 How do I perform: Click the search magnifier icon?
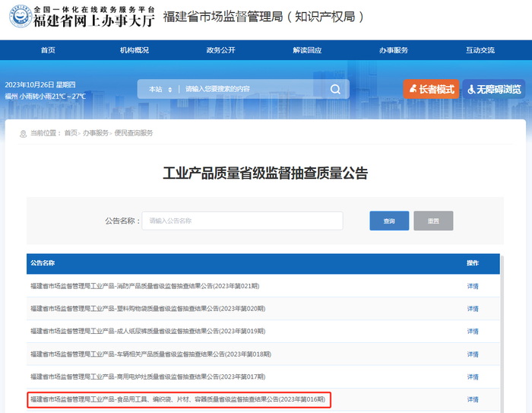[x=335, y=89]
